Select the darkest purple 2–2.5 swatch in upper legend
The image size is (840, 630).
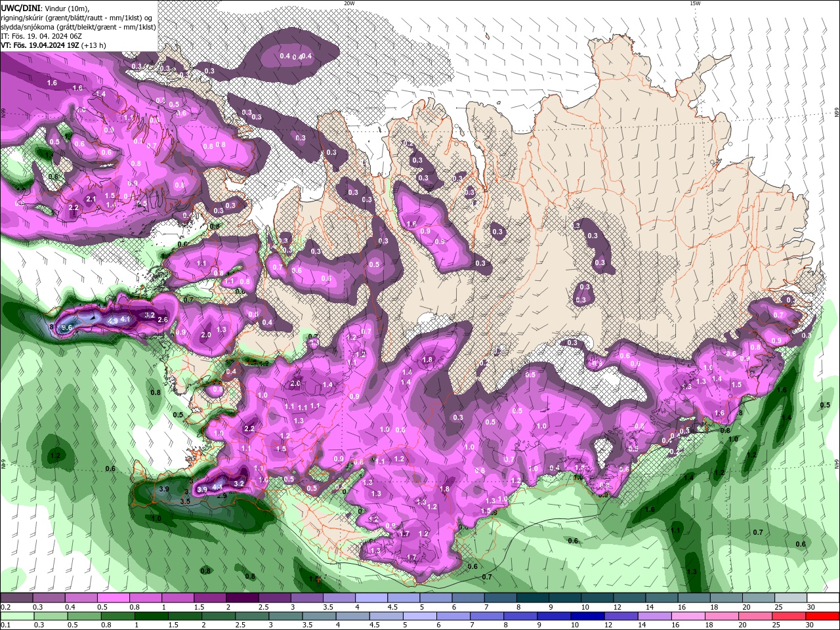pyautogui.click(x=242, y=598)
